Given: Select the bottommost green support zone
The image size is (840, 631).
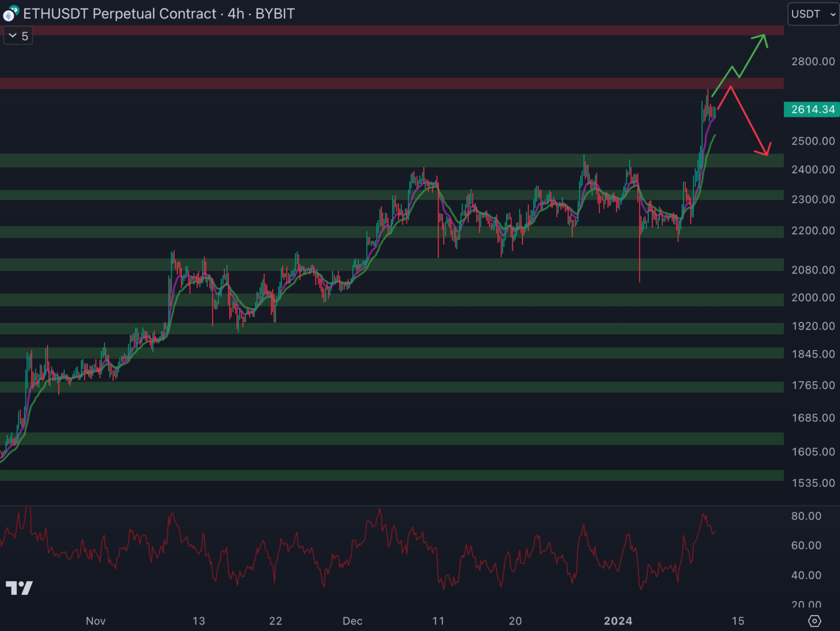Looking at the screenshot, I should [350, 476].
